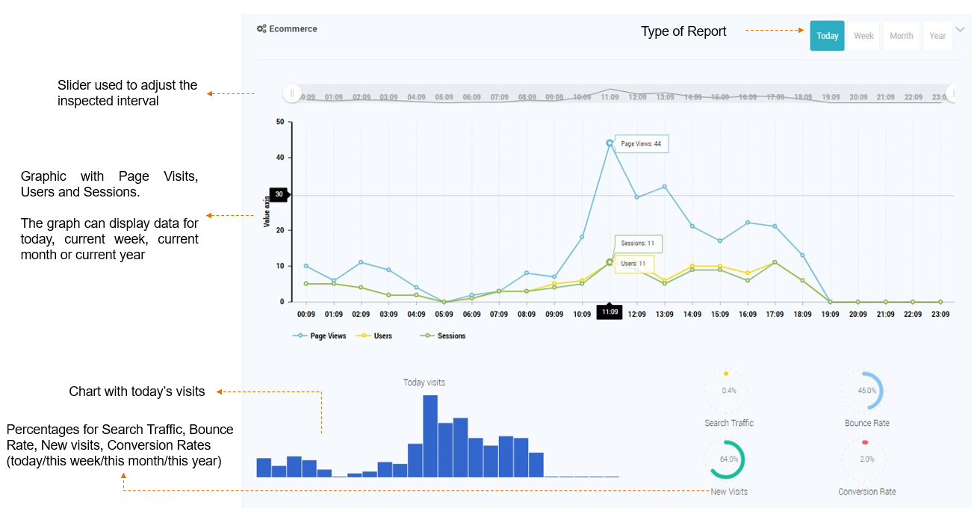The image size is (980, 514).
Task: Click the Today visits chart title
Action: (424, 383)
